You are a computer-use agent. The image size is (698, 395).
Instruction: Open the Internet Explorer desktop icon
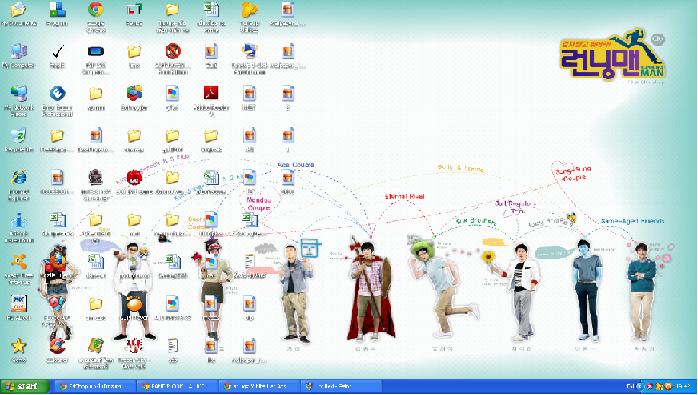pyautogui.click(x=19, y=178)
